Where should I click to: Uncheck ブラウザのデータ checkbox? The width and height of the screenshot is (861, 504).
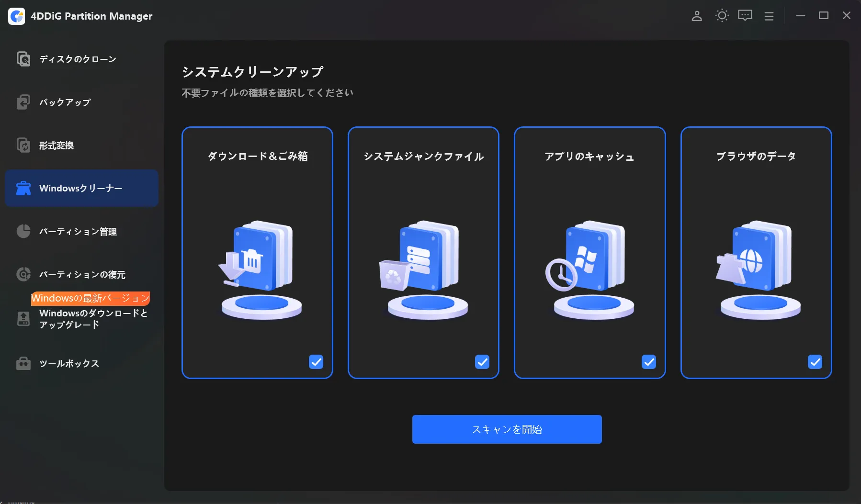pos(815,362)
